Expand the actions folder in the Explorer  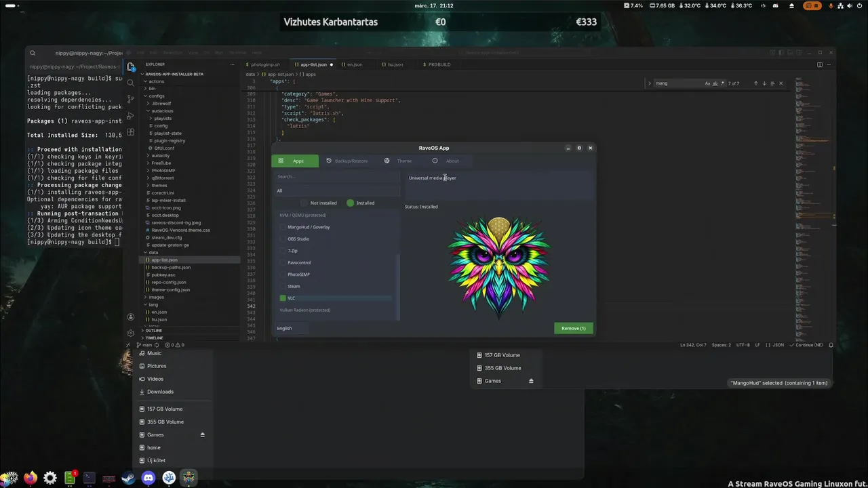pos(157,81)
